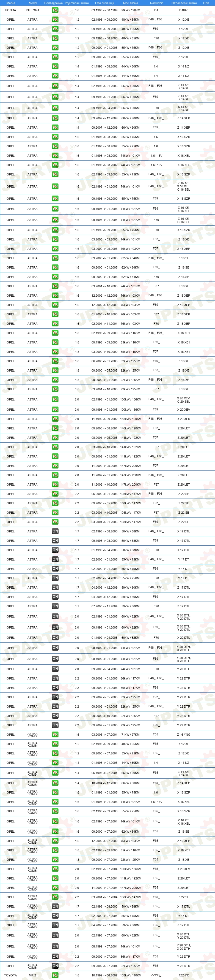
Task: Select engine code cell D16A3
Action: [x=183, y=10]
